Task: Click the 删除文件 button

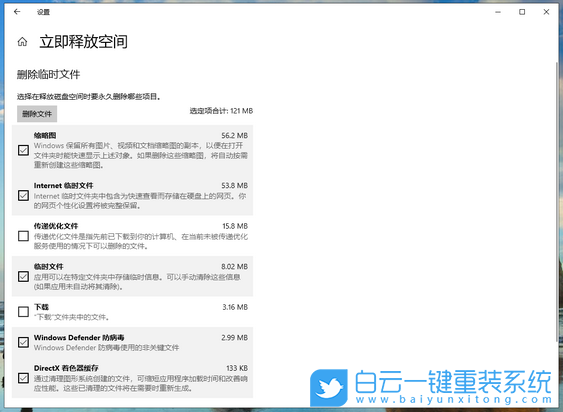Action: pos(37,114)
